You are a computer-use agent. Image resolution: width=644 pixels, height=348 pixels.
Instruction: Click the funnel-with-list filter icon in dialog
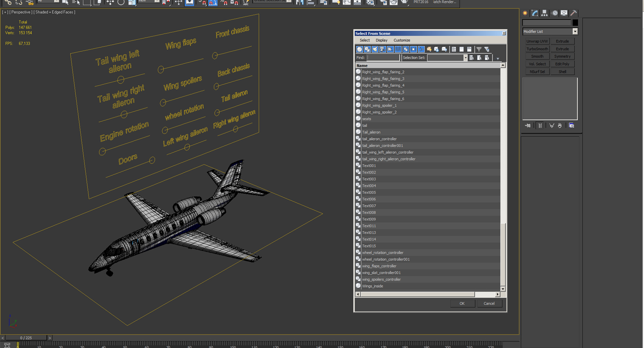(487, 49)
